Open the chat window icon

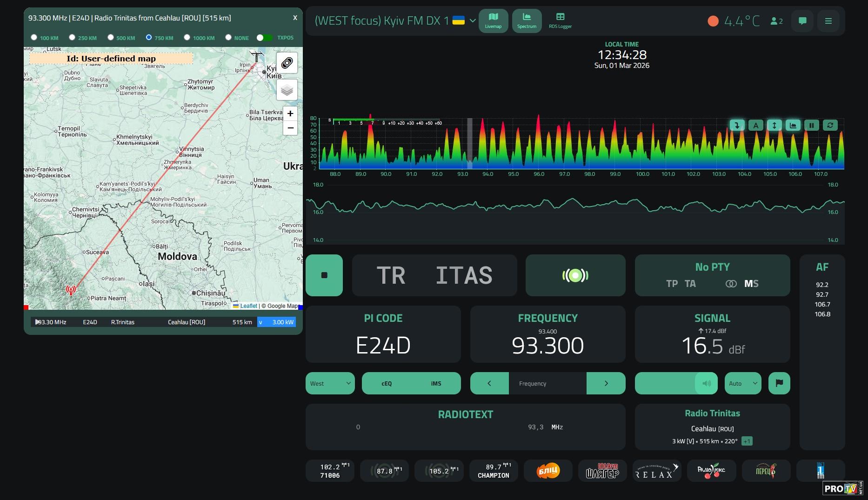[x=802, y=21]
